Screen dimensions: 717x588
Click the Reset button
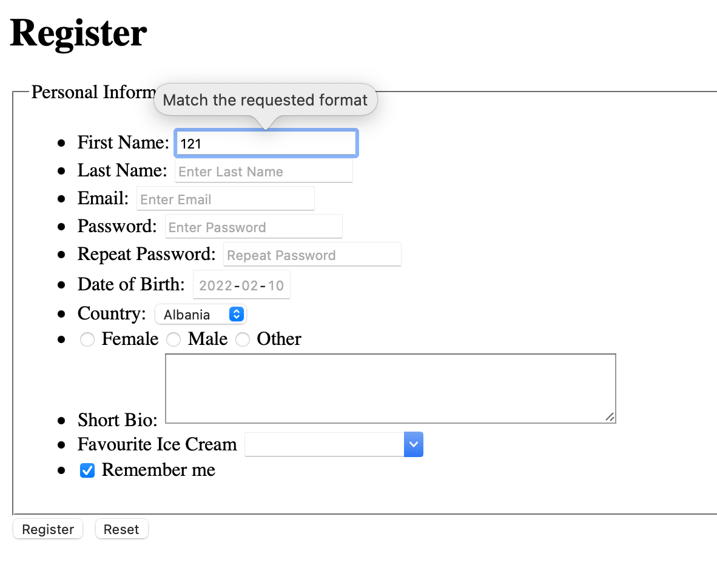(x=122, y=529)
